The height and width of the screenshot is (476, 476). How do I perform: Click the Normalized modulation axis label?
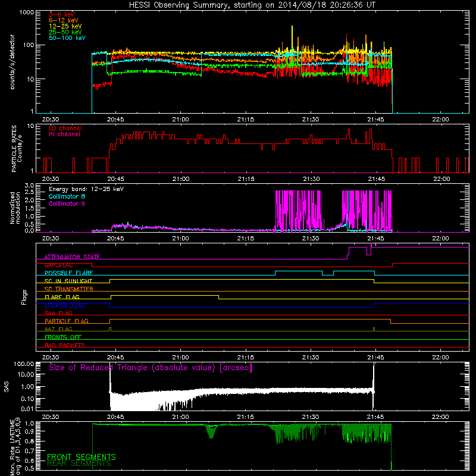tap(15, 208)
